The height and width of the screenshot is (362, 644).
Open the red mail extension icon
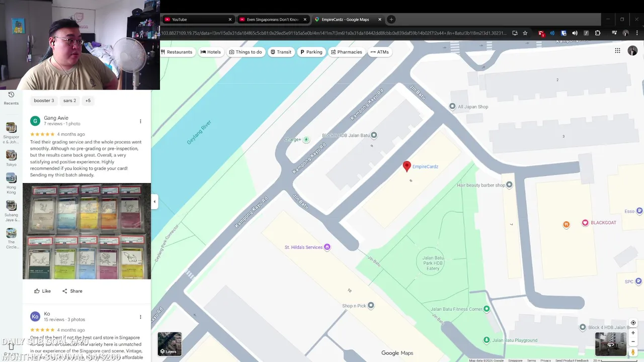(541, 33)
